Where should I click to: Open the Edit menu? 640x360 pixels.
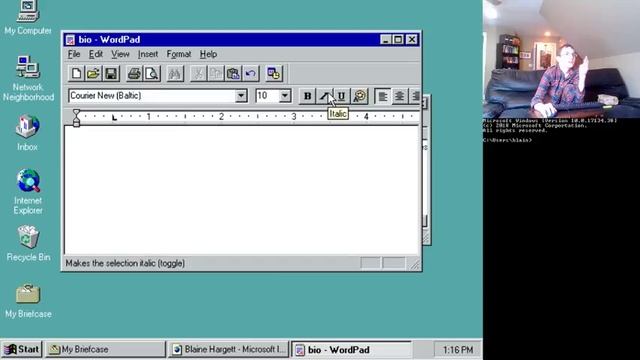pos(96,54)
